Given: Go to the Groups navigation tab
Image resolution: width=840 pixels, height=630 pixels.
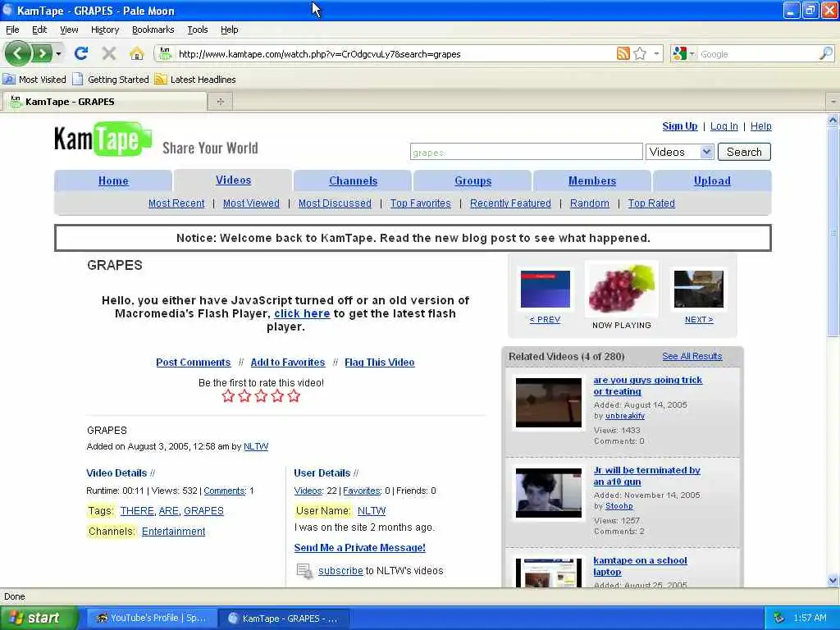Looking at the screenshot, I should (472, 180).
